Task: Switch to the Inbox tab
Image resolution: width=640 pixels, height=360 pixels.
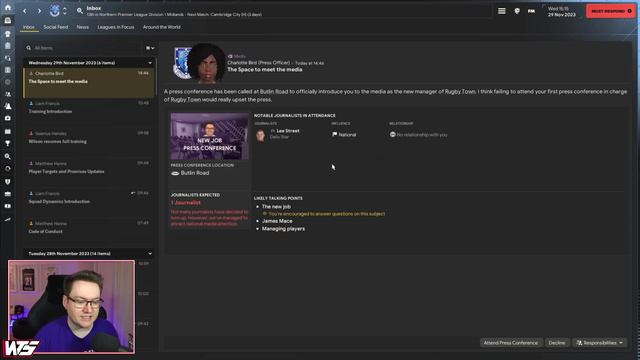Action: click(x=29, y=27)
